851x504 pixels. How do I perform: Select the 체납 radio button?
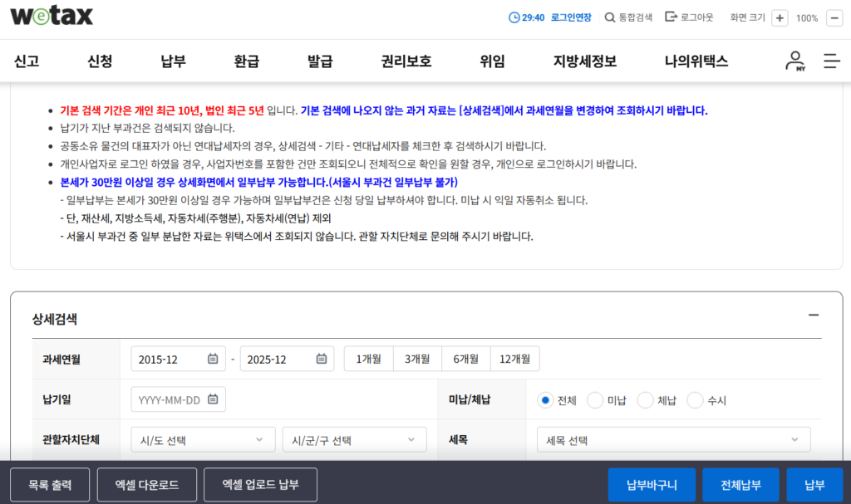click(645, 399)
